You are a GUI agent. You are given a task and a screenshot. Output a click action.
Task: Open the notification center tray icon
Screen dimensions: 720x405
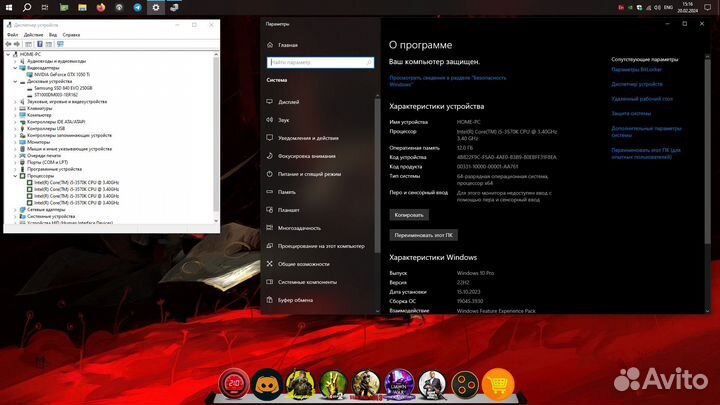click(x=707, y=7)
